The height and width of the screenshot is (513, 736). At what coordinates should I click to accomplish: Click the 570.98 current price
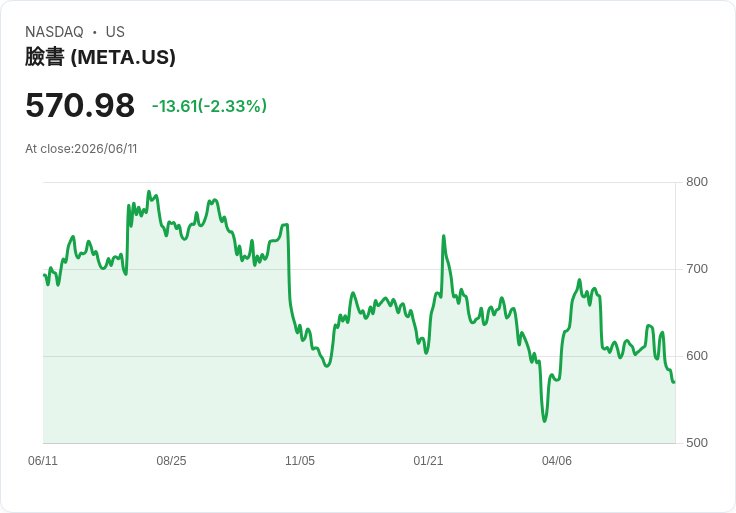(80, 105)
